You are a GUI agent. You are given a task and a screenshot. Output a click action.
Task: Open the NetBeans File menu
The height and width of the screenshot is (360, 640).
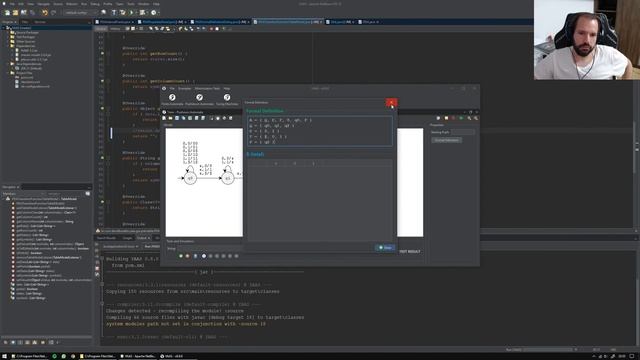click(x=12, y=4)
